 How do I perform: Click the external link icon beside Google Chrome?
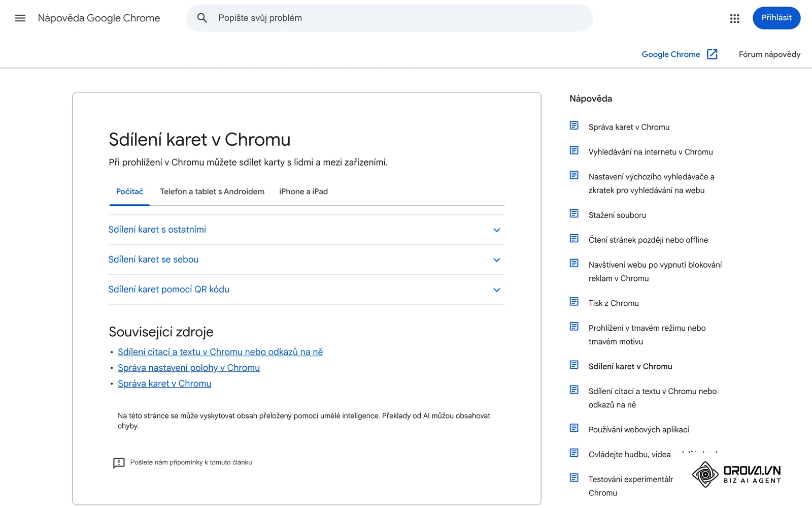(x=712, y=54)
